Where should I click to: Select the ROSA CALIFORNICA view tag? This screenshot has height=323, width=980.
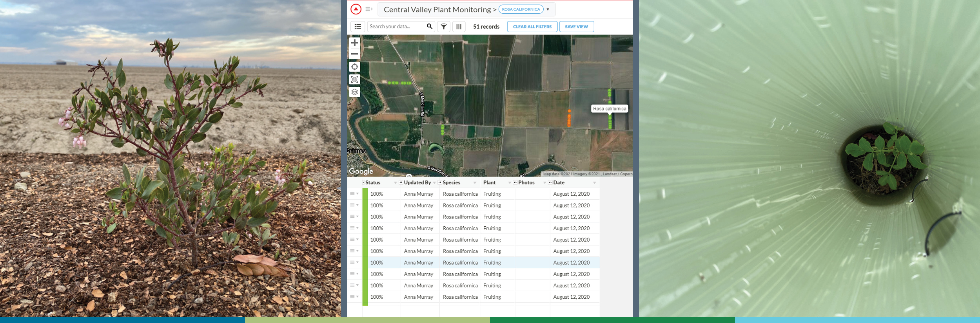coord(521,9)
